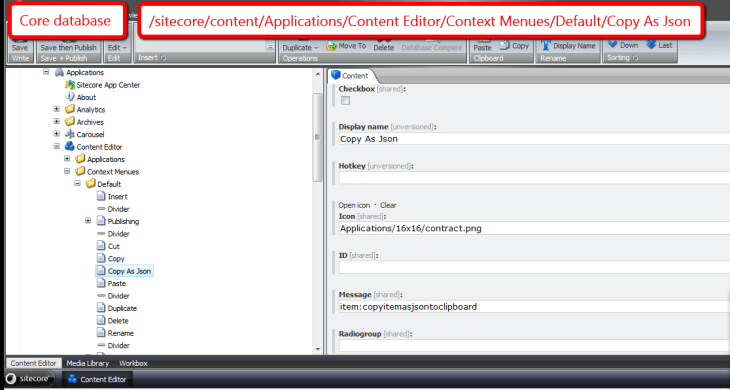Click the Content Editor taskbar icon
Image resolution: width=730 pixels, height=390 pixels.
coord(72,379)
